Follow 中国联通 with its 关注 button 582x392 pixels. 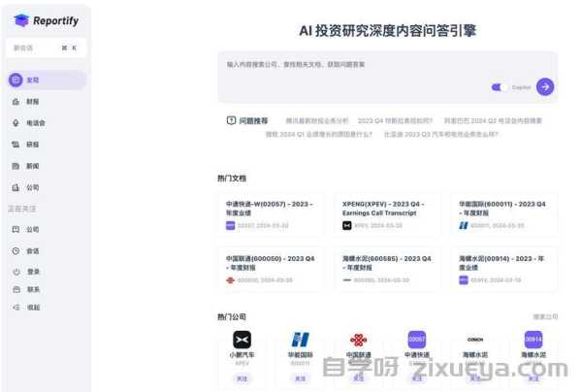pos(359,377)
